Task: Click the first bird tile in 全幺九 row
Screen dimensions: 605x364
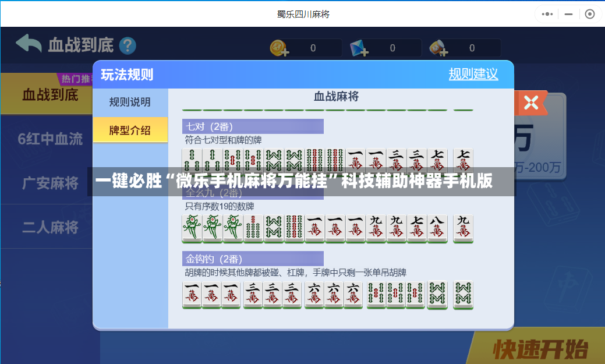Action: click(192, 228)
